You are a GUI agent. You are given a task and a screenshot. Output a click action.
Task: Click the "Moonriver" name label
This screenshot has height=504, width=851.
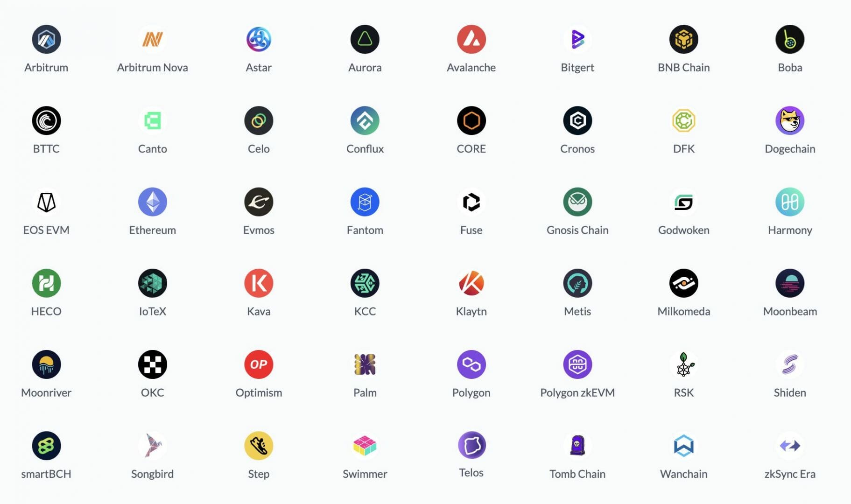(x=46, y=393)
